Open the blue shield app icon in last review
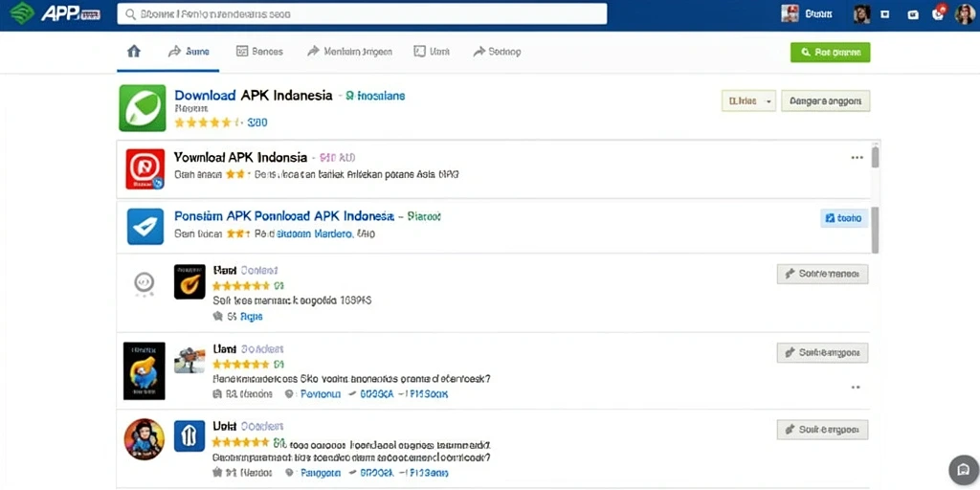Viewport: 980px width, 490px height. (x=189, y=436)
